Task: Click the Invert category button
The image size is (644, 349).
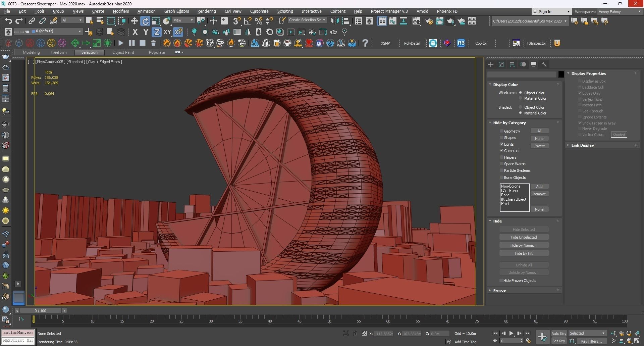Action: tap(539, 146)
